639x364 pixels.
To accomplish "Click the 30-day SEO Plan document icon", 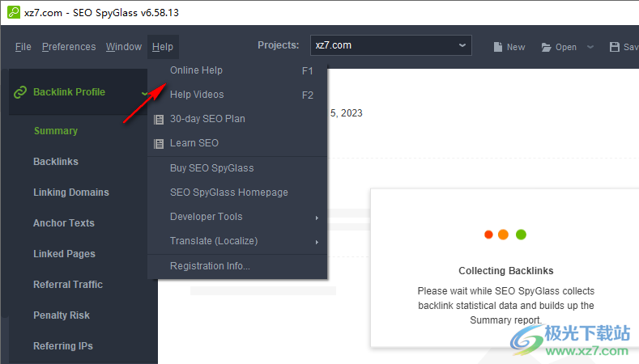I will (x=159, y=119).
